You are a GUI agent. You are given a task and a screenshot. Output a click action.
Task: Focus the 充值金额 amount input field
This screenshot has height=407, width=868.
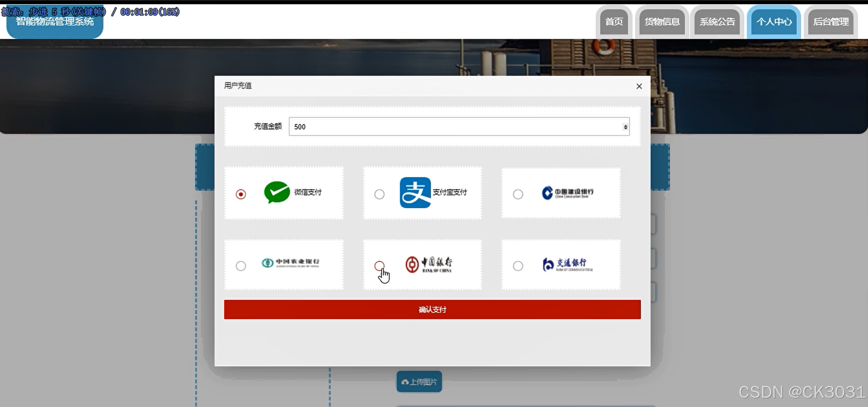click(459, 127)
